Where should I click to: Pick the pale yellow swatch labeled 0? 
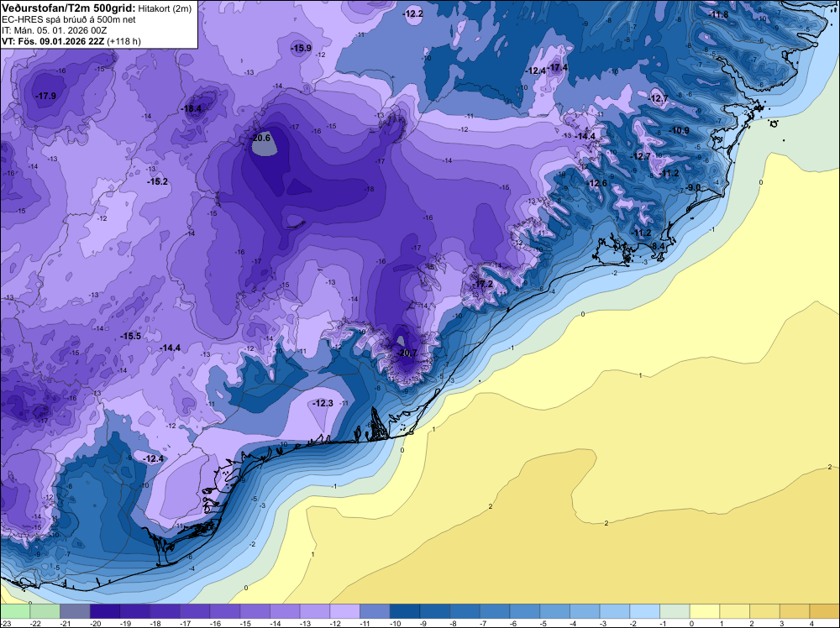point(705,611)
